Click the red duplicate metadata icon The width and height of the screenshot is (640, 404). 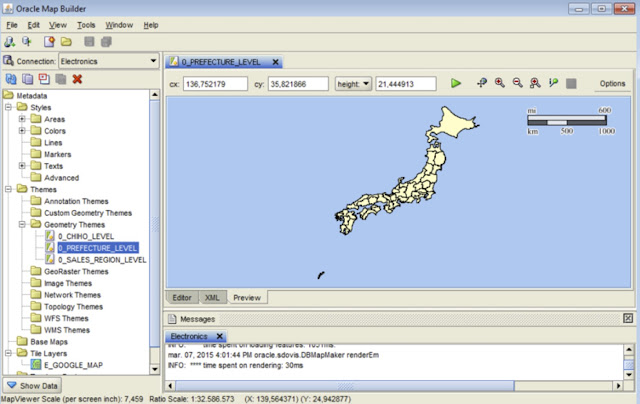(x=44, y=79)
